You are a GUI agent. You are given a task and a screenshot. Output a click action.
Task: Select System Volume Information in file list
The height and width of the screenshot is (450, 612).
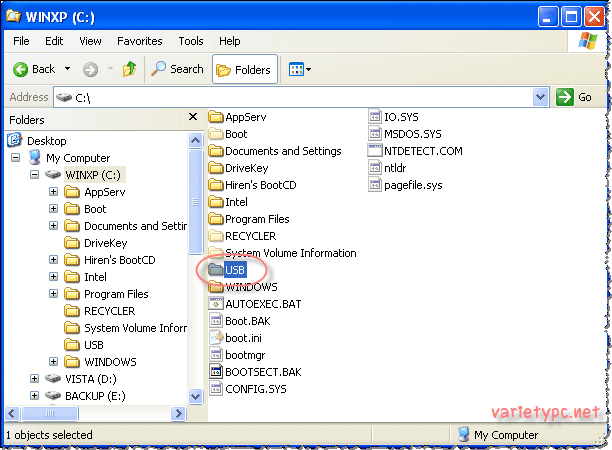(282, 253)
